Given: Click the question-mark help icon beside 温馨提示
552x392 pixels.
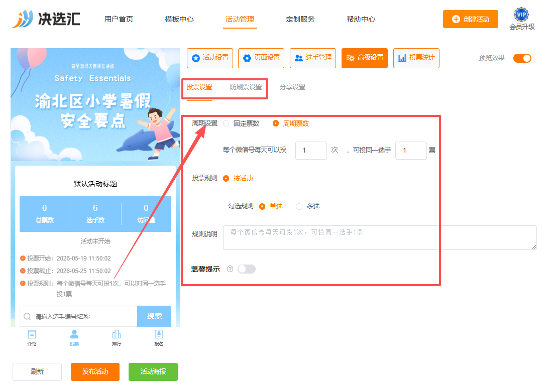Looking at the screenshot, I should pos(230,269).
